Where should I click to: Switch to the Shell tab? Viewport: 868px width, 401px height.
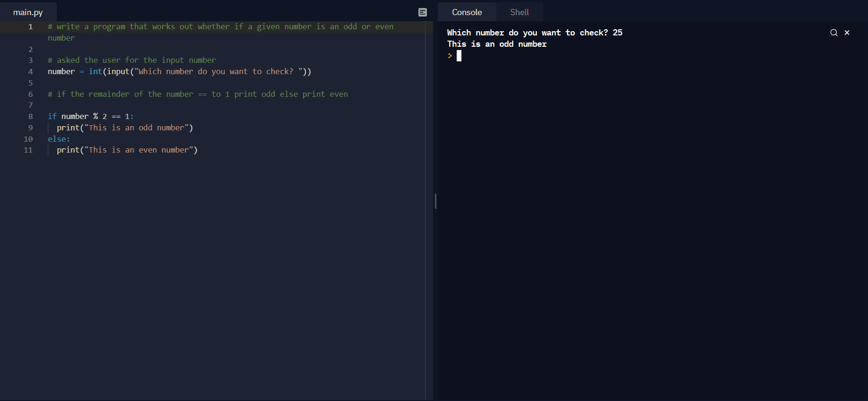[519, 12]
